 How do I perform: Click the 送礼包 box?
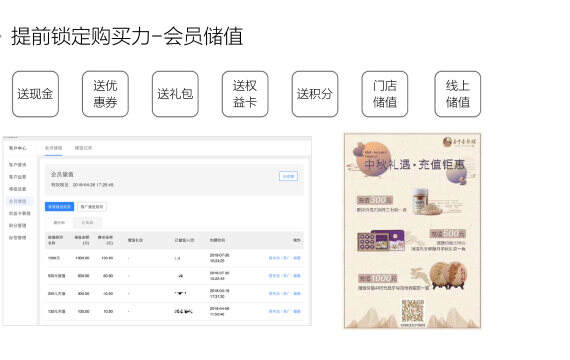pyautogui.click(x=175, y=94)
